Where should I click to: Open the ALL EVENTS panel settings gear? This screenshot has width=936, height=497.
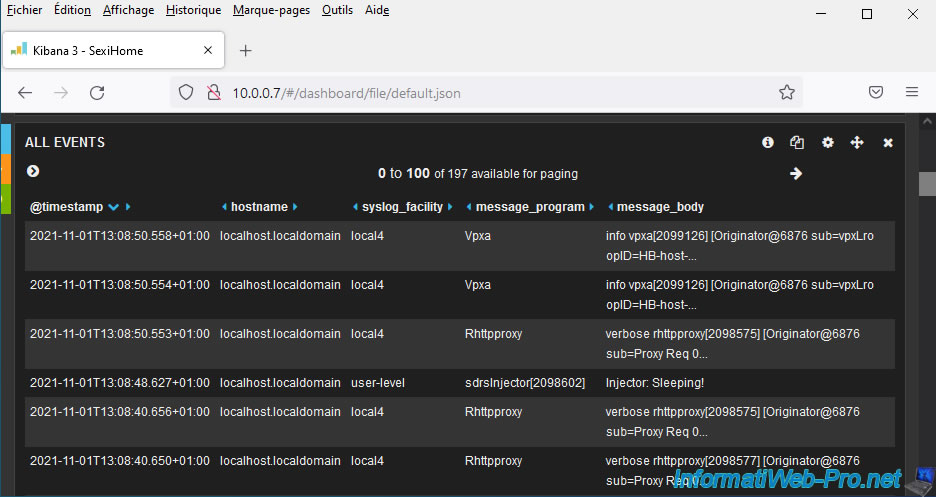(827, 143)
